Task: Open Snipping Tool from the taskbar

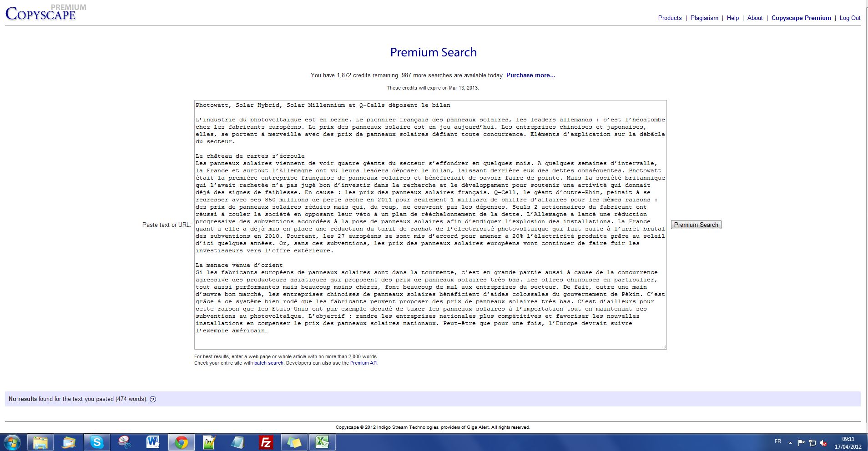Action: [x=125, y=442]
